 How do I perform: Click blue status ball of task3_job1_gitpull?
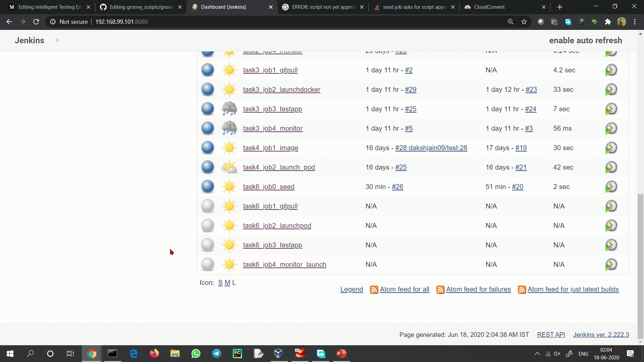208,70
